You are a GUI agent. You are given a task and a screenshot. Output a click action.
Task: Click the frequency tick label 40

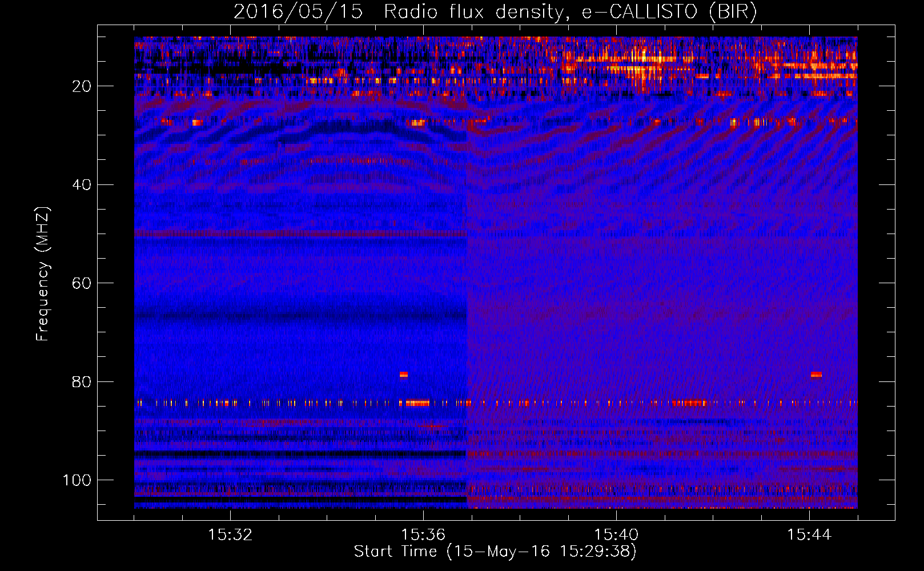tap(82, 185)
